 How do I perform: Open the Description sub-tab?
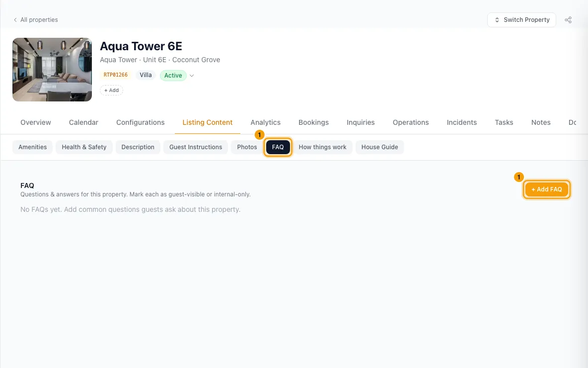[138, 147]
